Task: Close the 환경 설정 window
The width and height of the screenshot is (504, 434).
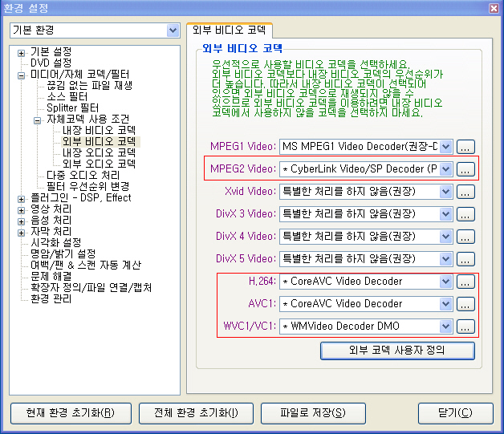Action: [x=494, y=8]
